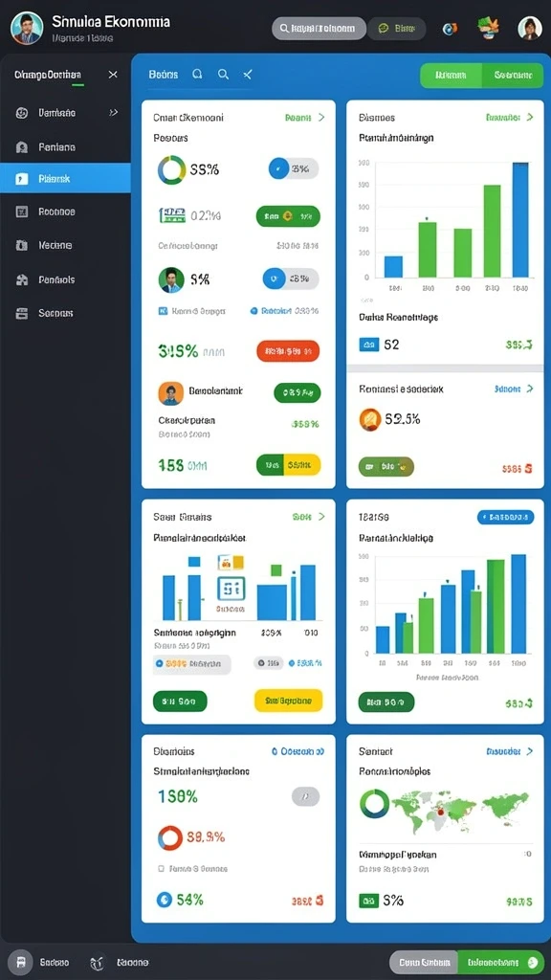Click the blue-orange round icon in the top bar
551x980 pixels.
(450, 28)
